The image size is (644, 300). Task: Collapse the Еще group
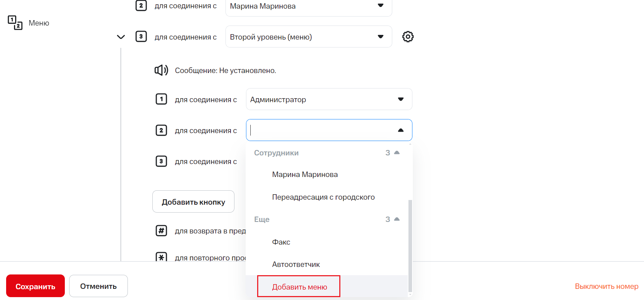pyautogui.click(x=397, y=219)
